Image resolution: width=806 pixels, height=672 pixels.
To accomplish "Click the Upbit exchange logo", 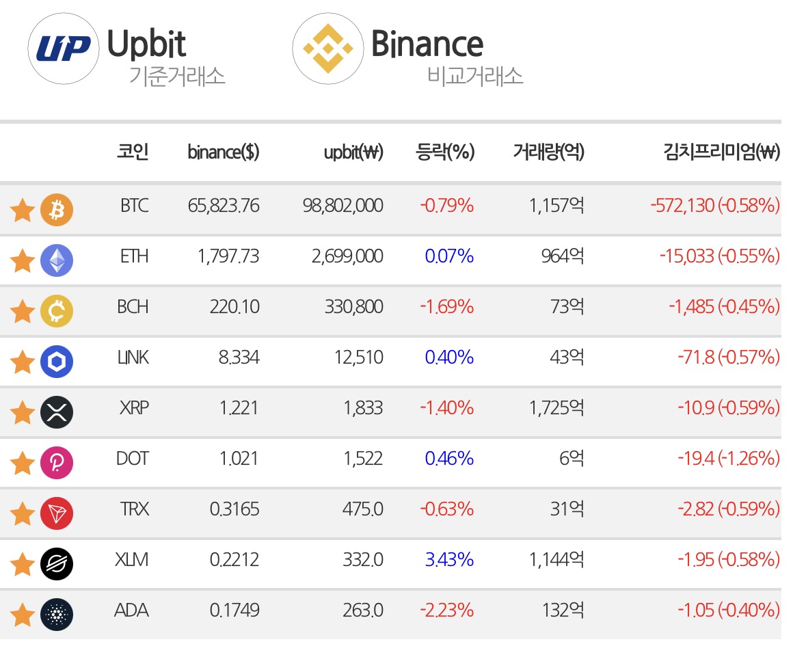I will tap(64, 49).
